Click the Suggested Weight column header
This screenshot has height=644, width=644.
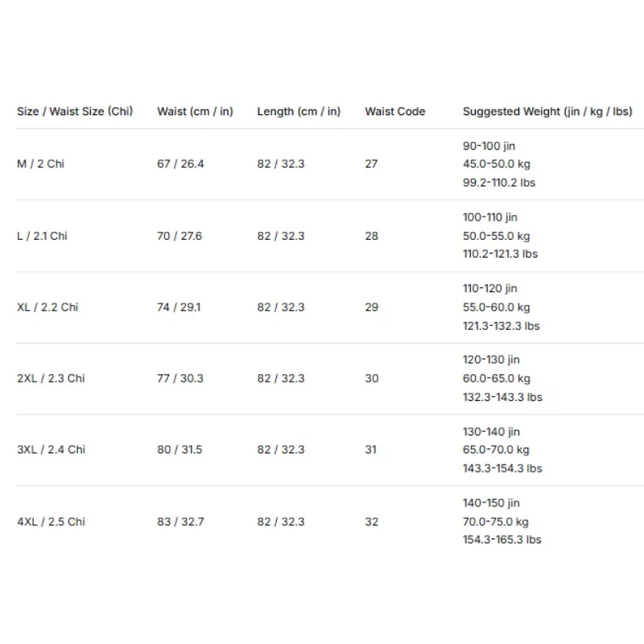point(547,111)
